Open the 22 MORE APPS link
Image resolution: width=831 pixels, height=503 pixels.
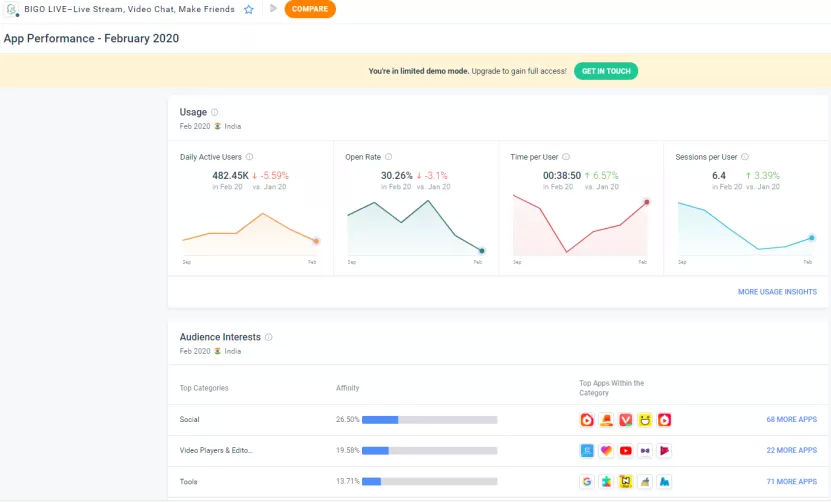(792, 450)
